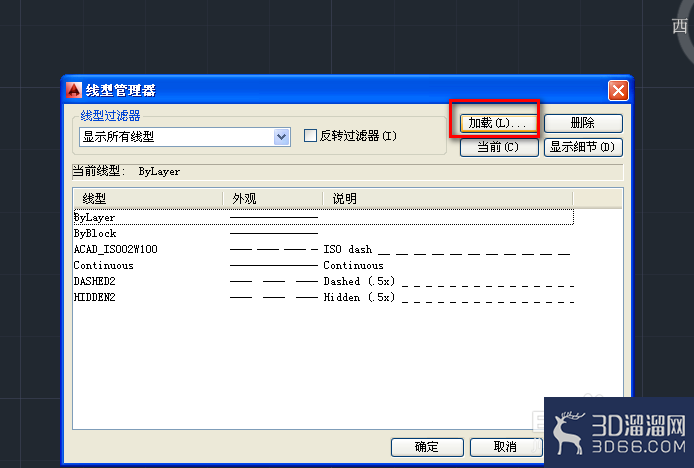694x468 pixels.
Task: Click the Dashed (.5x) description
Action: [359, 281]
